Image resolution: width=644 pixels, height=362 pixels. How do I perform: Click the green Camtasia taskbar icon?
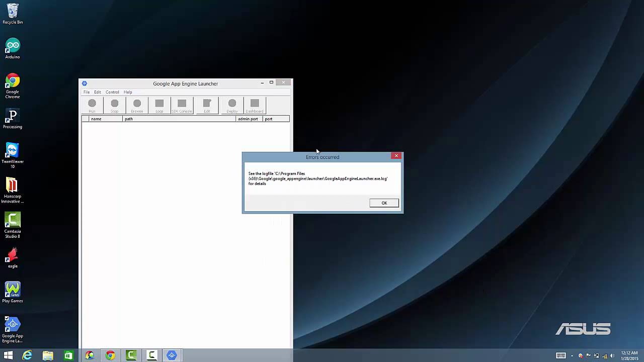(131, 355)
